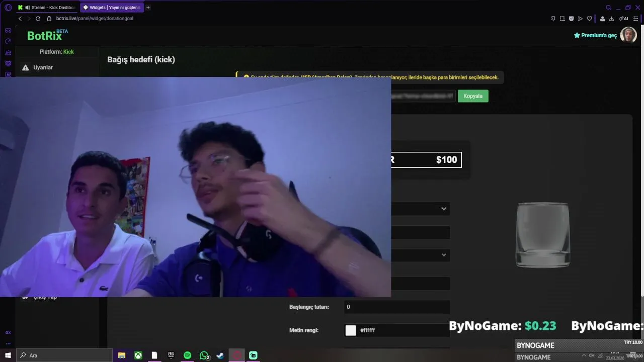Open Spotify from taskbar

point(187,355)
